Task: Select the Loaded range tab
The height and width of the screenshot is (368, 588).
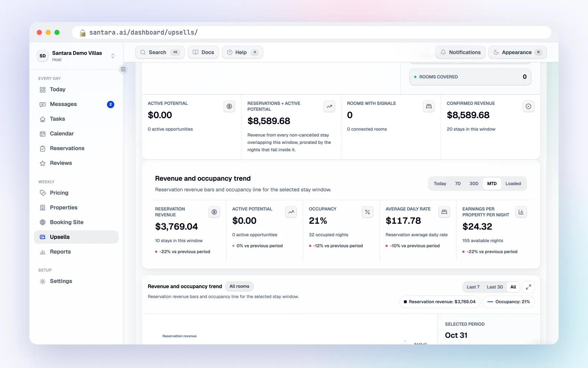Action: (513, 184)
